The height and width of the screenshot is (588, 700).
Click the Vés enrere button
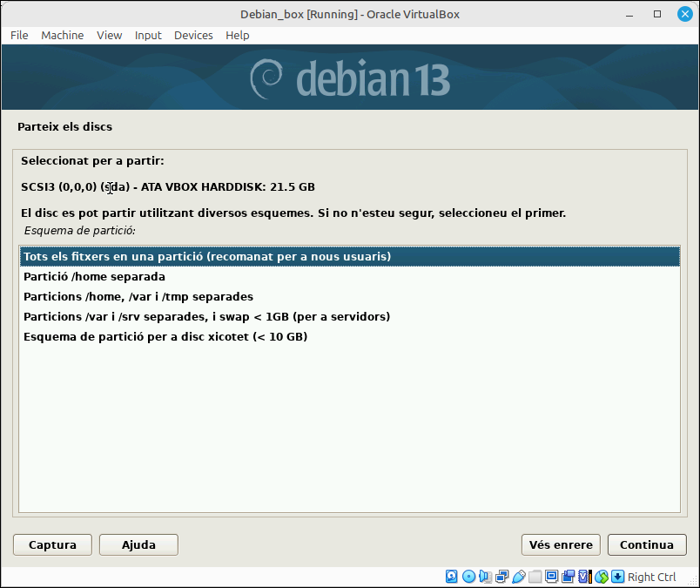click(x=561, y=544)
